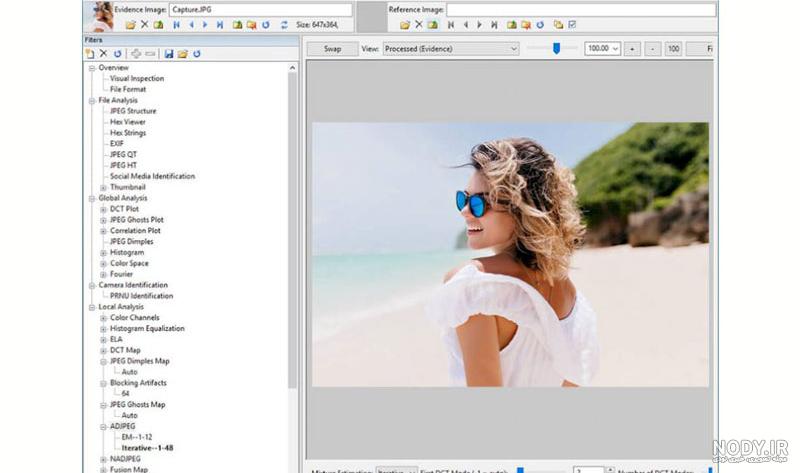Expand the DCT Plot node
Viewport: 800px width, 473px height.
pyautogui.click(x=104, y=209)
